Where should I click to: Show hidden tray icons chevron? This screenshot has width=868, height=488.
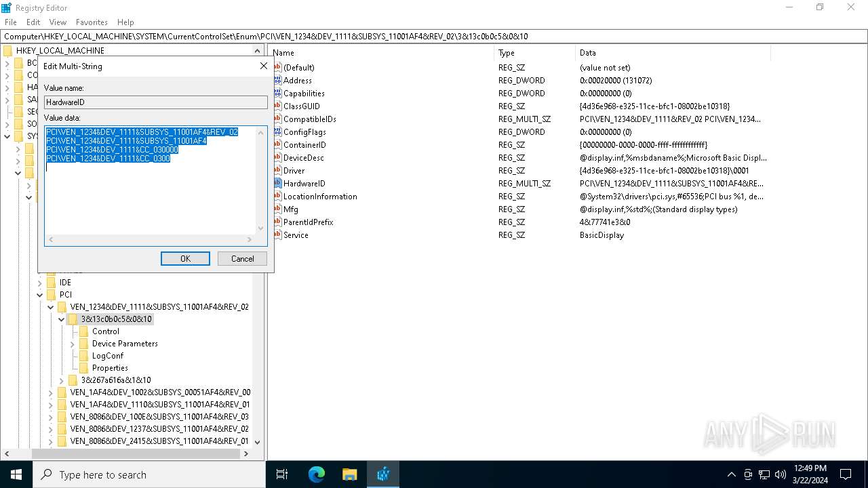click(731, 474)
